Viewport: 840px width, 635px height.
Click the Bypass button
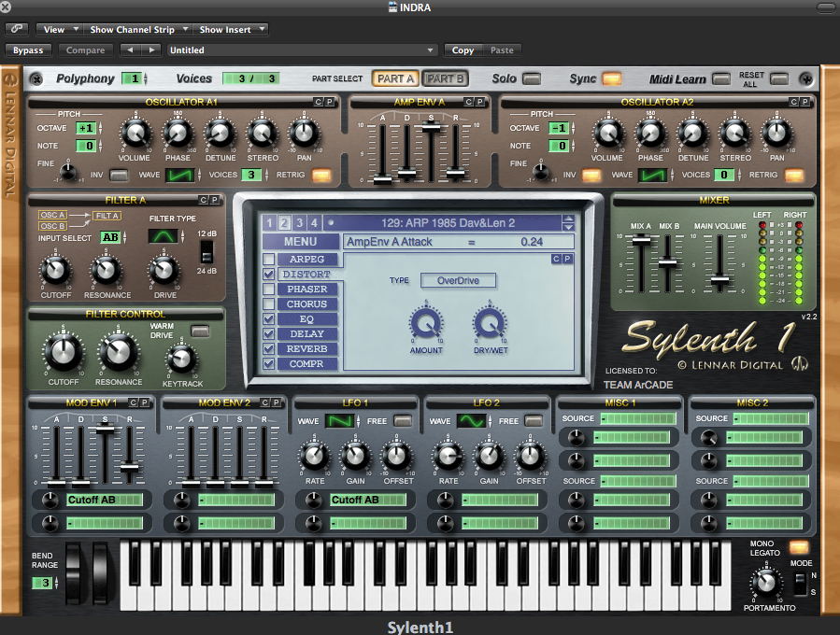(28, 50)
